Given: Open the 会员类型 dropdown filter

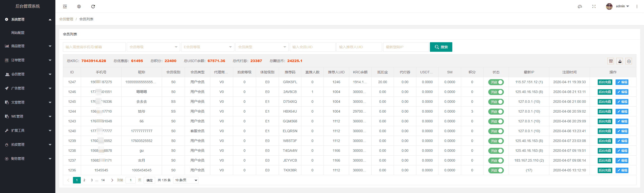Looking at the screenshot, I should [x=262, y=47].
